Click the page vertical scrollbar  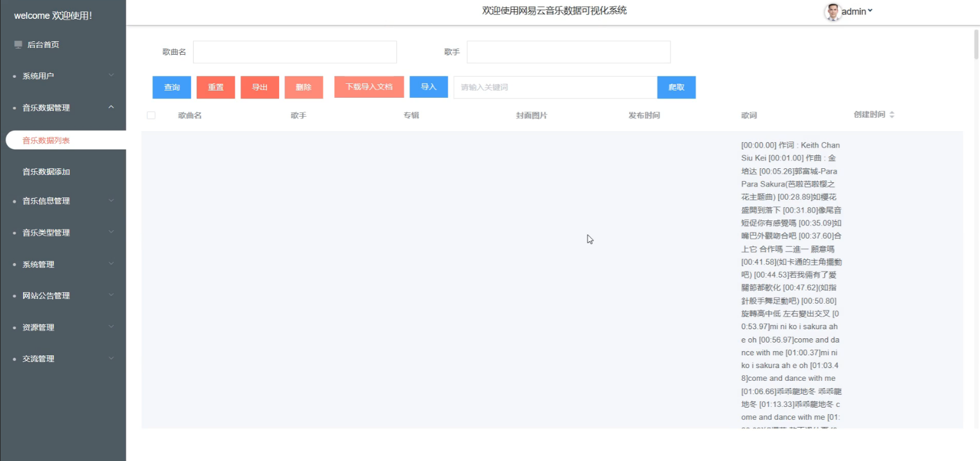click(976, 44)
